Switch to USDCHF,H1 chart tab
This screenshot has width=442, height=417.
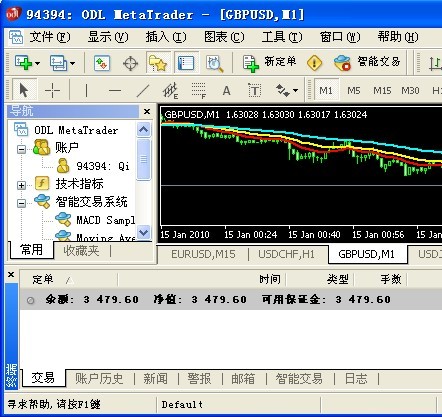point(286,254)
